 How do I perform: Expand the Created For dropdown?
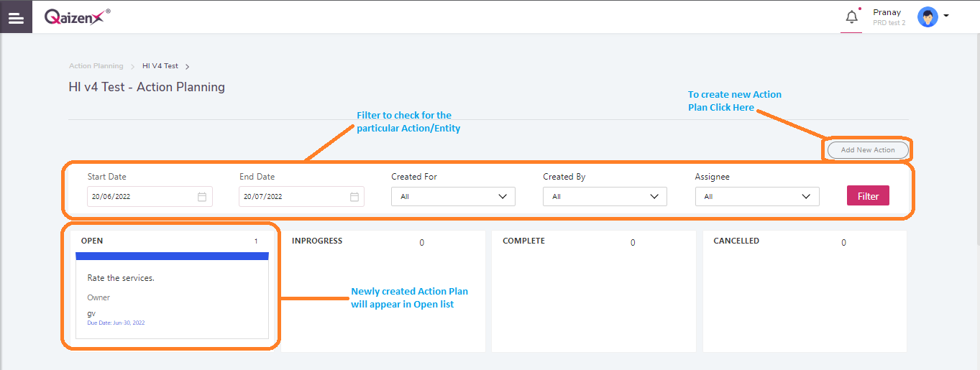453,196
